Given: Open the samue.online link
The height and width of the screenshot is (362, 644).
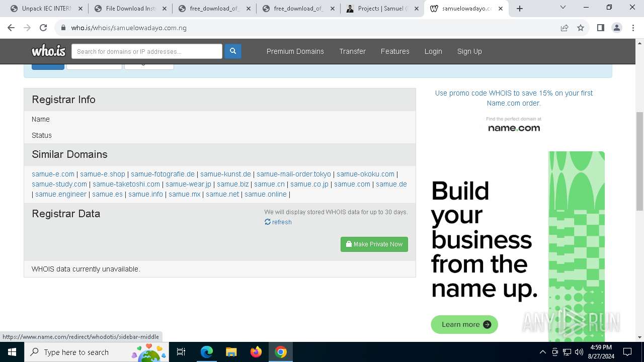Looking at the screenshot, I should pyautogui.click(x=266, y=194).
